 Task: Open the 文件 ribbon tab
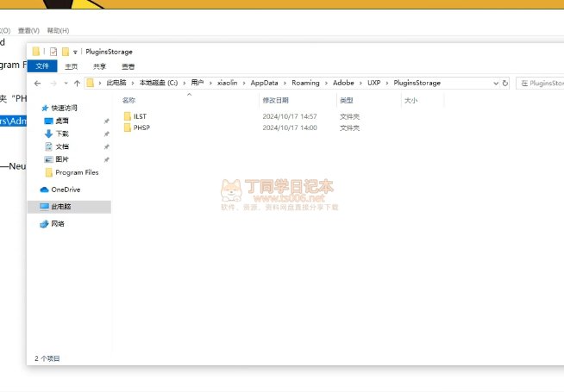pyautogui.click(x=42, y=66)
